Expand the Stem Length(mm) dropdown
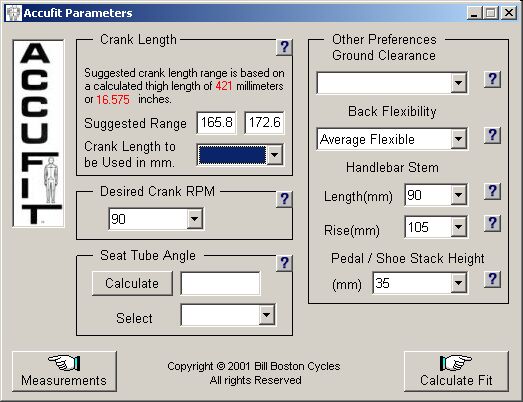 [x=459, y=195]
